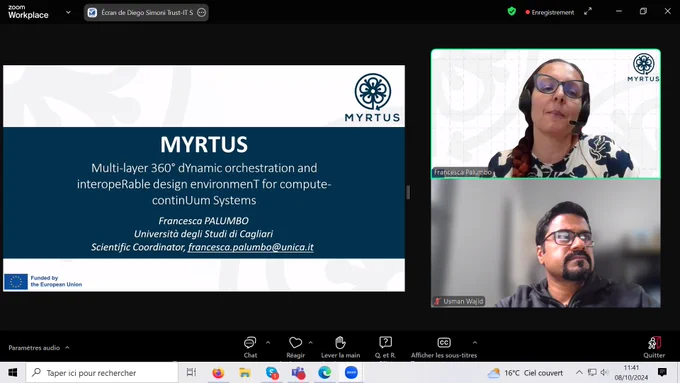Click the Quitter leave meeting button

coord(654,347)
